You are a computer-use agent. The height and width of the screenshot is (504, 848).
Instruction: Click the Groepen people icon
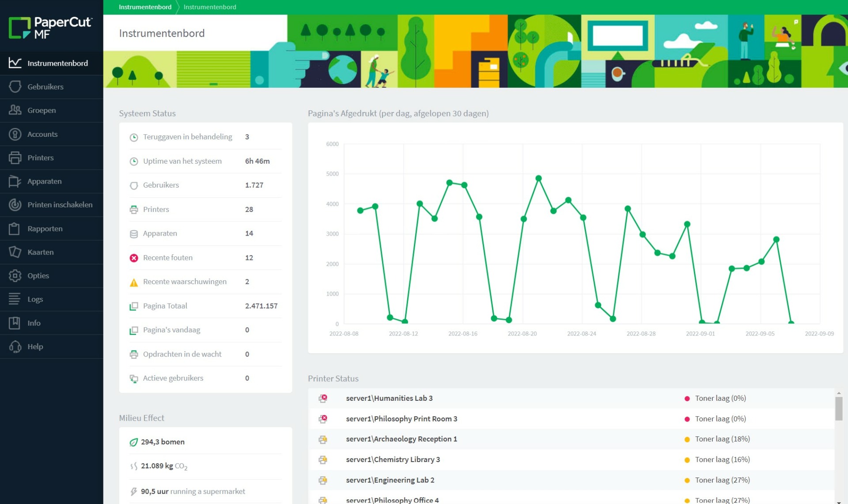pyautogui.click(x=15, y=110)
